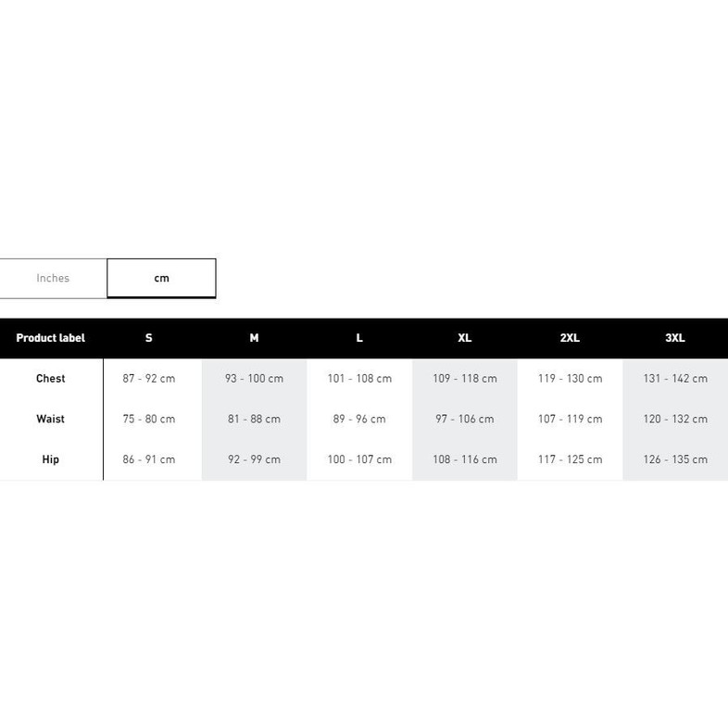Image resolution: width=728 pixels, height=728 pixels.
Task: Click the 109 - 118 cm chest cell
Action: (x=464, y=378)
